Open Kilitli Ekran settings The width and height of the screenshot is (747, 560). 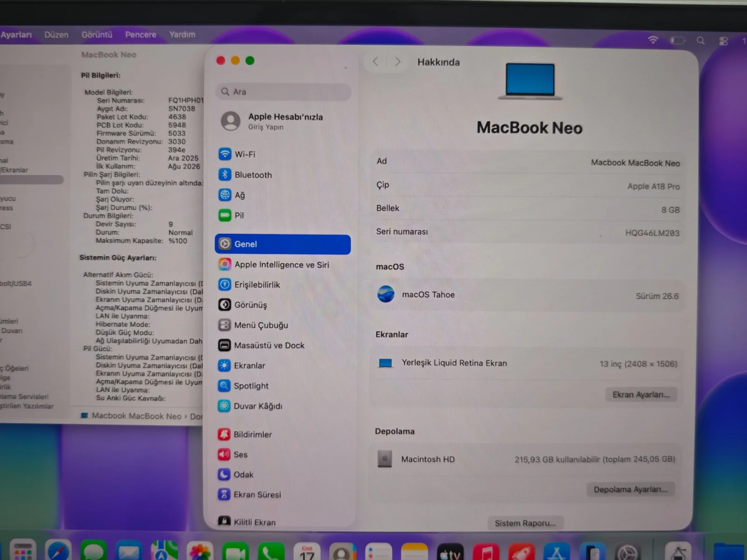tap(283, 522)
